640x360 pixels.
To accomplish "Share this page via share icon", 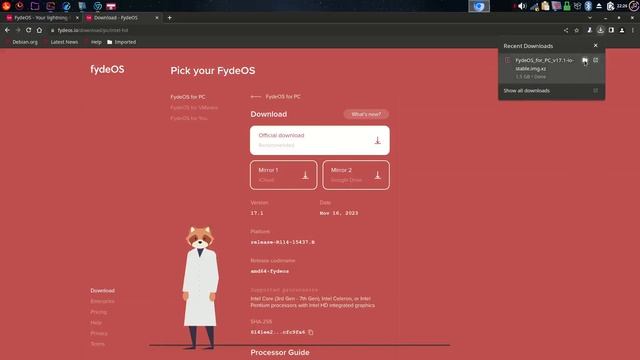I will [566, 30].
